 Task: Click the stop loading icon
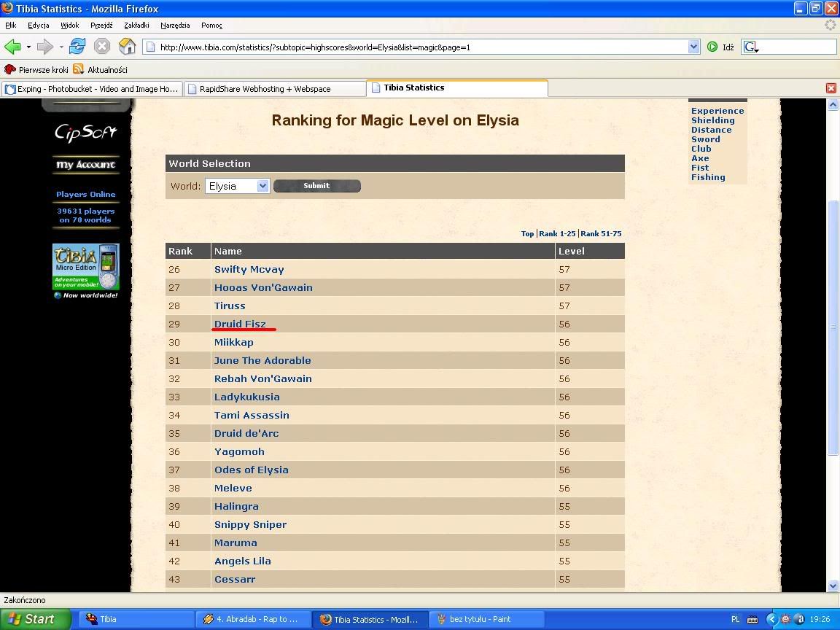point(102,47)
